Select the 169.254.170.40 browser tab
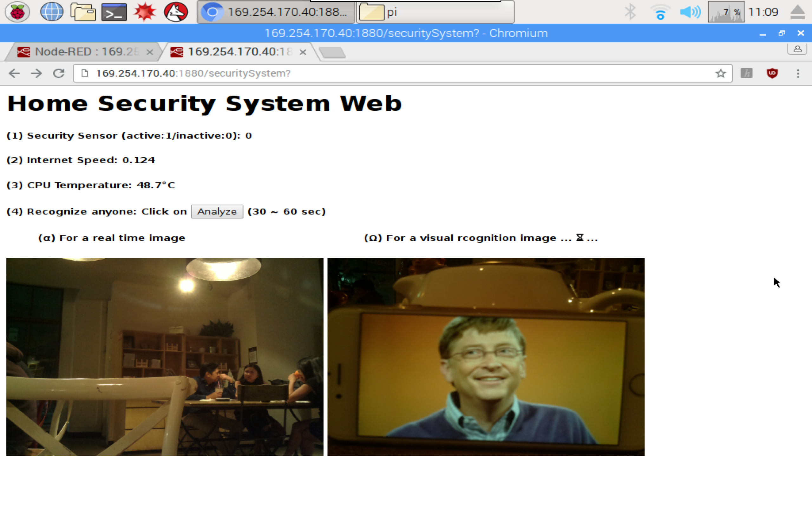 click(235, 52)
